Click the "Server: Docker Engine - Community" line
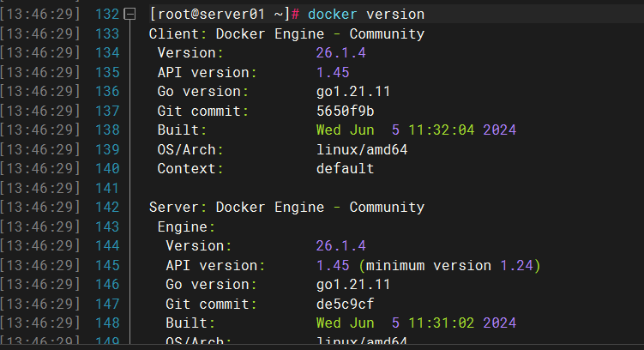This screenshot has height=350, width=644. click(x=286, y=208)
